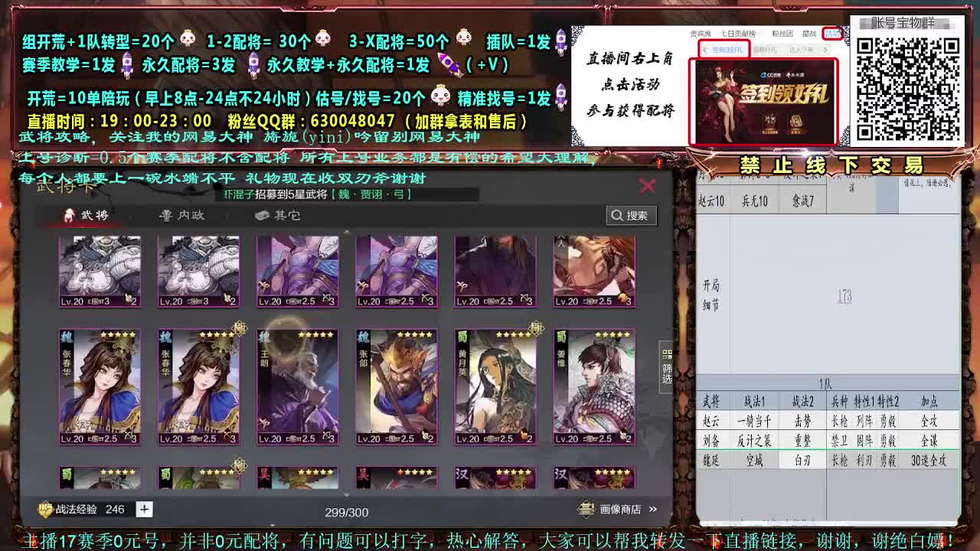Select the 固阵 cell
980x551 pixels.
coord(864,441)
